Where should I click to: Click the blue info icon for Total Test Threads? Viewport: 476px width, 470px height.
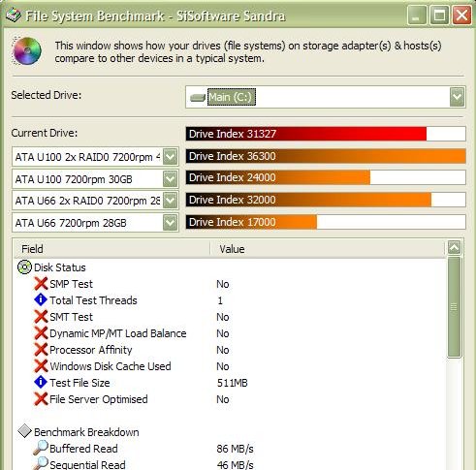[41, 299]
